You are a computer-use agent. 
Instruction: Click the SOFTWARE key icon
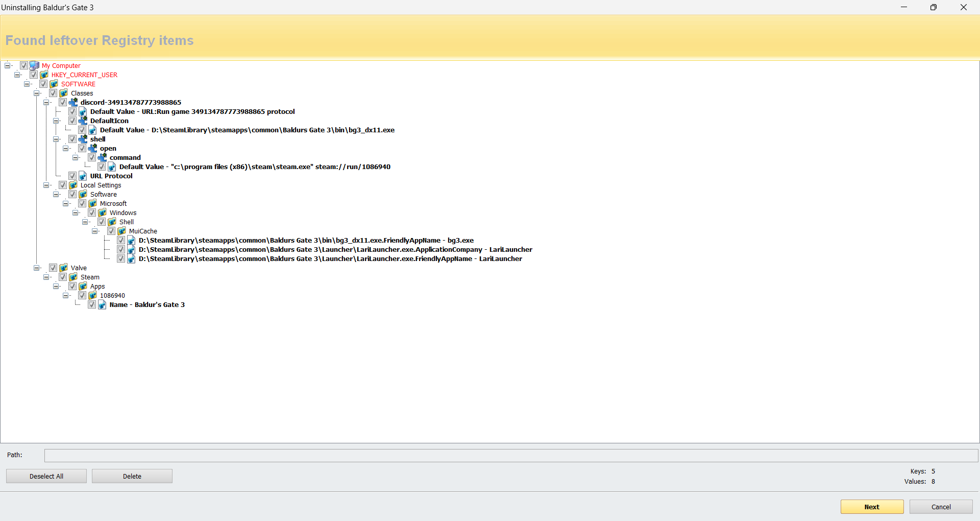pos(54,84)
